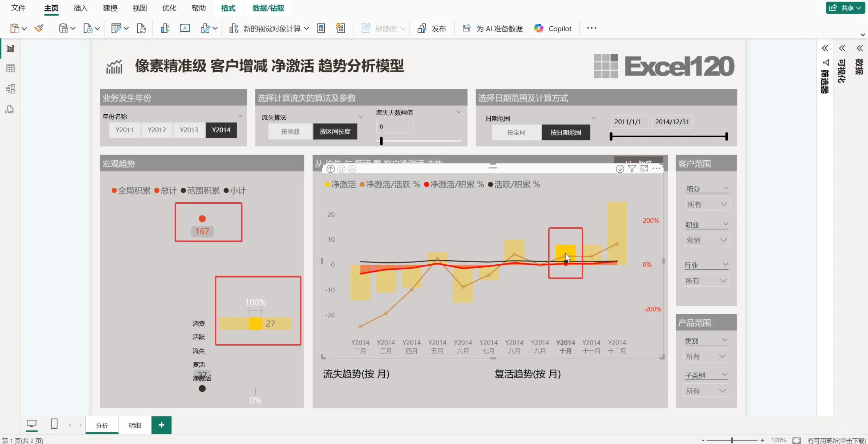Screen dimensions: 868x444
Task: Click the 共享 share button
Action: click(845, 8)
